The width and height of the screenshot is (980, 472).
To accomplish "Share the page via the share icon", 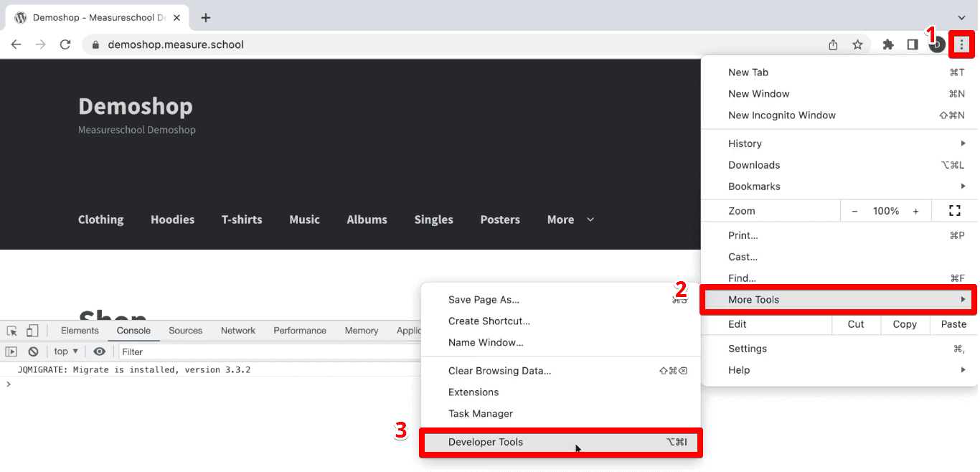I will 833,44.
